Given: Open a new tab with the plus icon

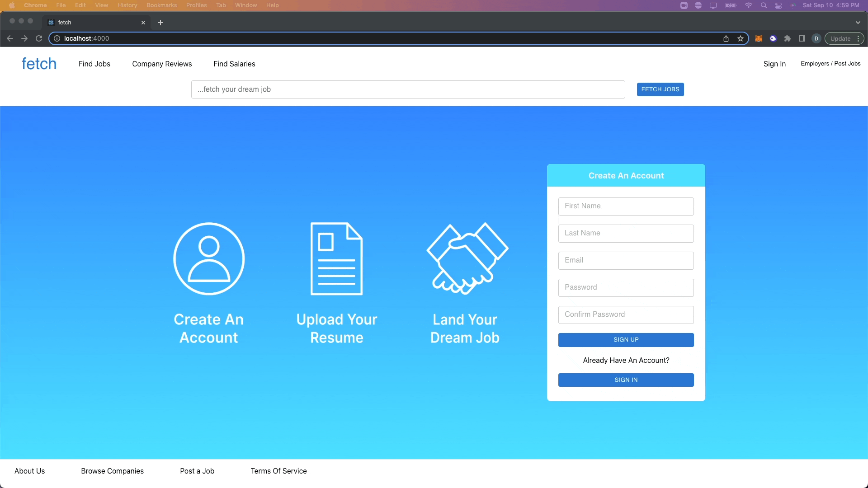Looking at the screenshot, I should tap(160, 22).
